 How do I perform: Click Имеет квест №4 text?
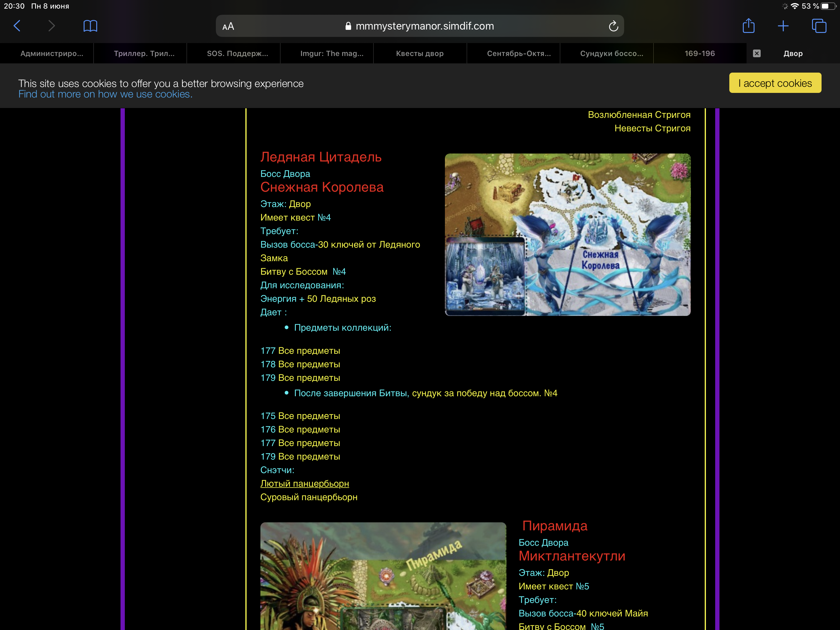click(x=295, y=217)
